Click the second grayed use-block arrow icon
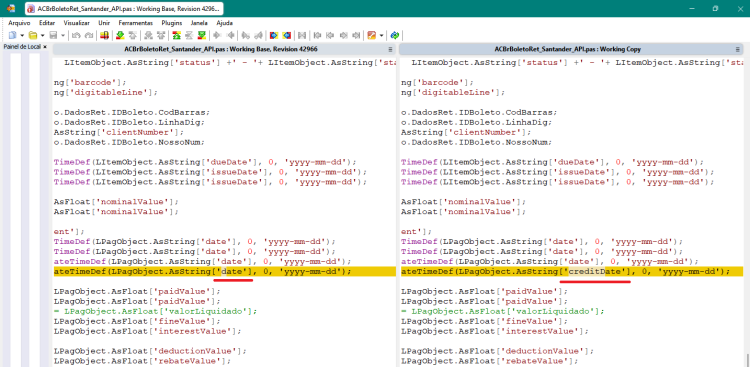The image size is (750, 367). click(x=231, y=35)
